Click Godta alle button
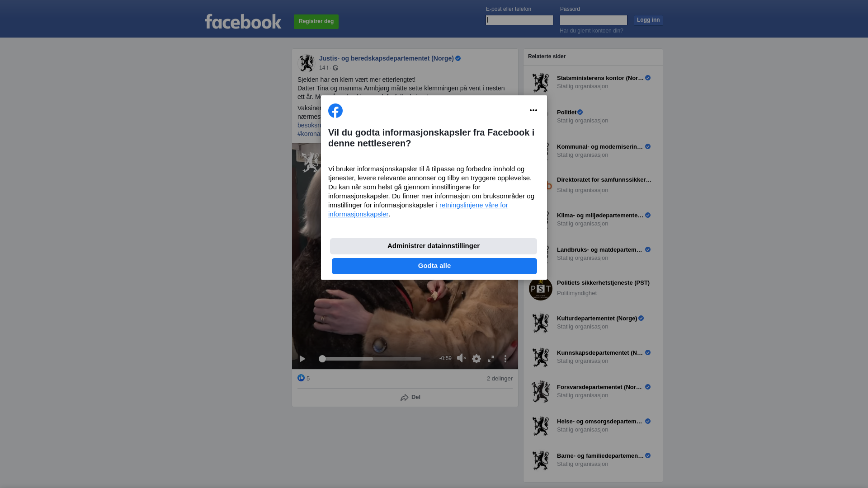This screenshot has height=488, width=868. pos(434,266)
